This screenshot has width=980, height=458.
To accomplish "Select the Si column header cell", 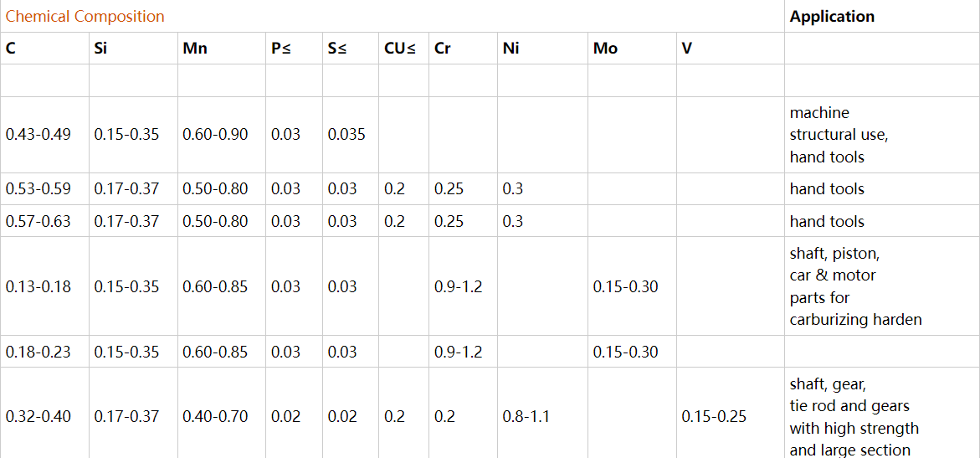I will click(101, 49).
